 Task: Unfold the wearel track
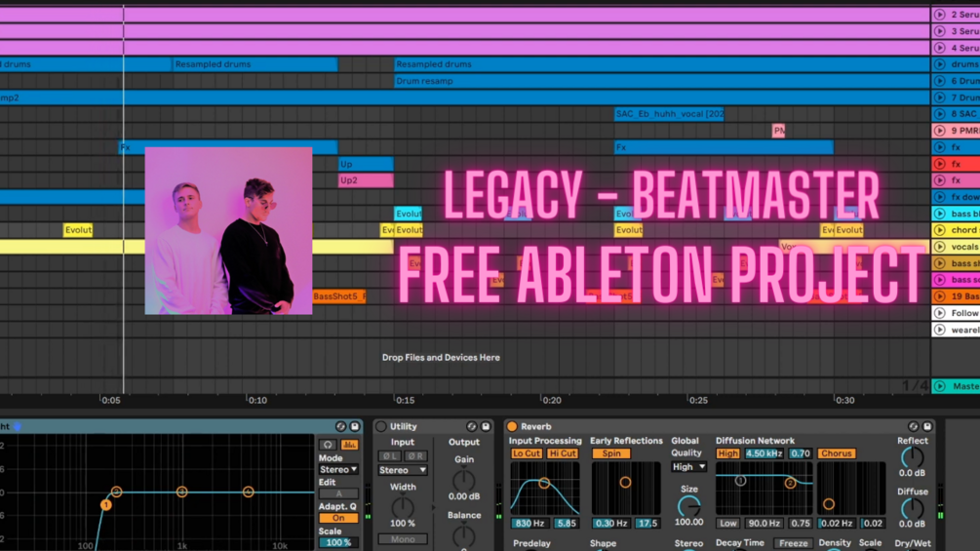tap(939, 330)
